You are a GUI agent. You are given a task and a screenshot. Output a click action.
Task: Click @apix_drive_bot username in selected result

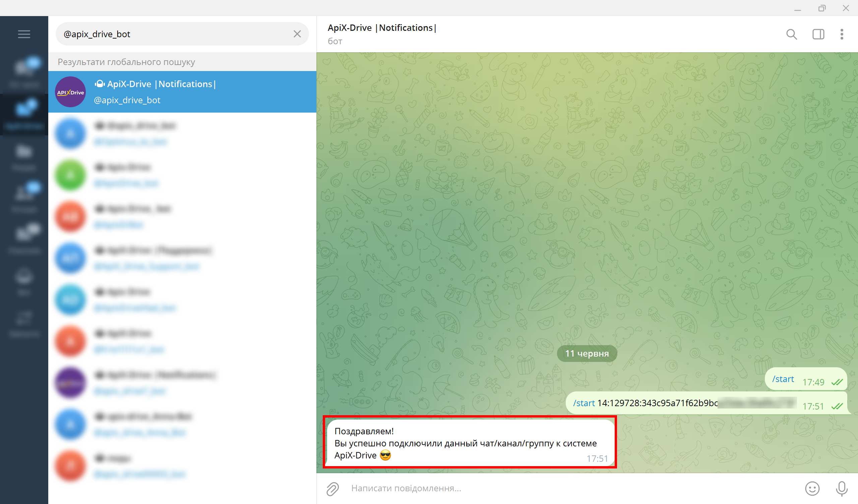(x=127, y=100)
